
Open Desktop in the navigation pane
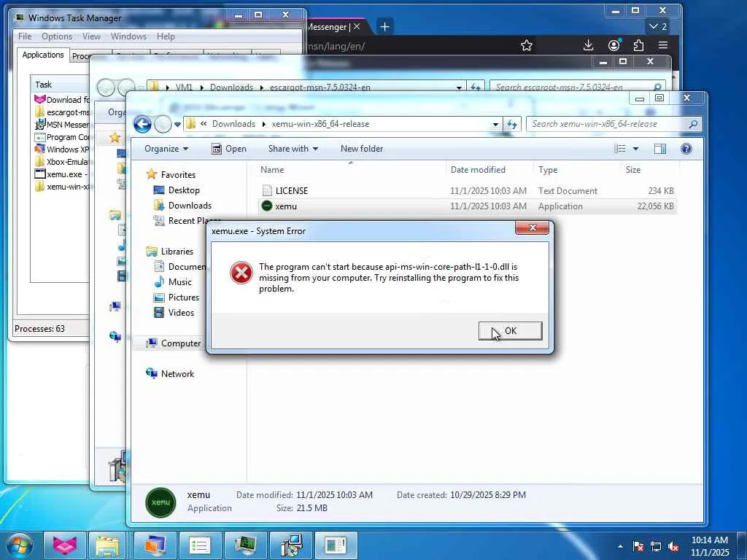(183, 190)
